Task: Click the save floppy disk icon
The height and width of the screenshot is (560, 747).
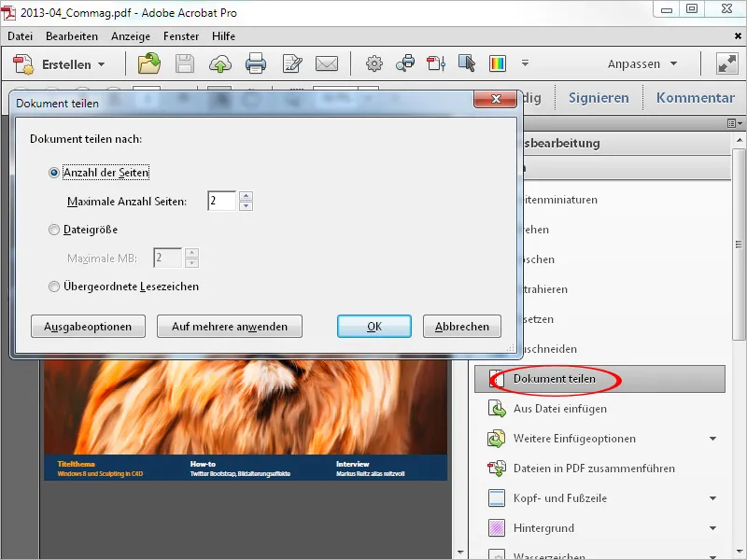Action: 184,63
